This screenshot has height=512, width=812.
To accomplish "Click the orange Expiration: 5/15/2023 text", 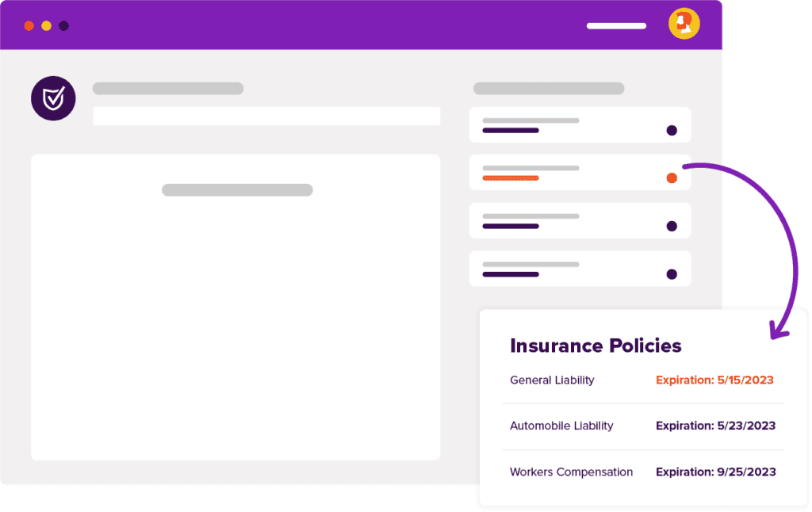I will (x=714, y=380).
